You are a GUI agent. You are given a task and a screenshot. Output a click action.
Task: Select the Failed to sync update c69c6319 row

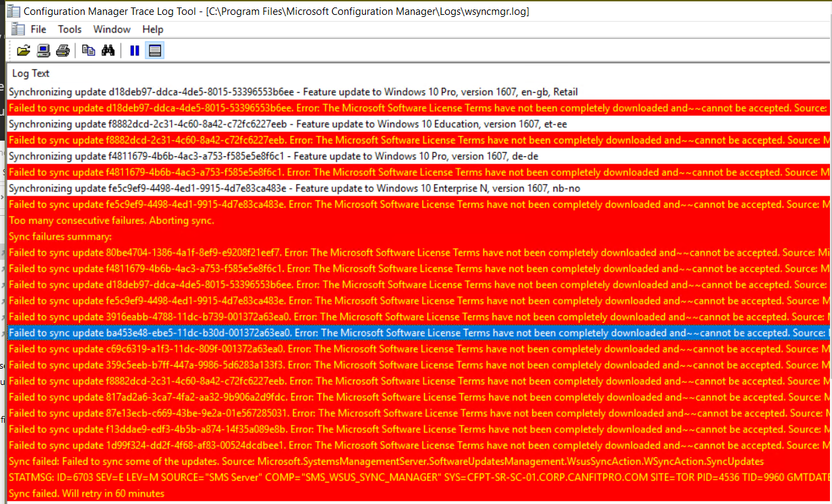click(419, 349)
